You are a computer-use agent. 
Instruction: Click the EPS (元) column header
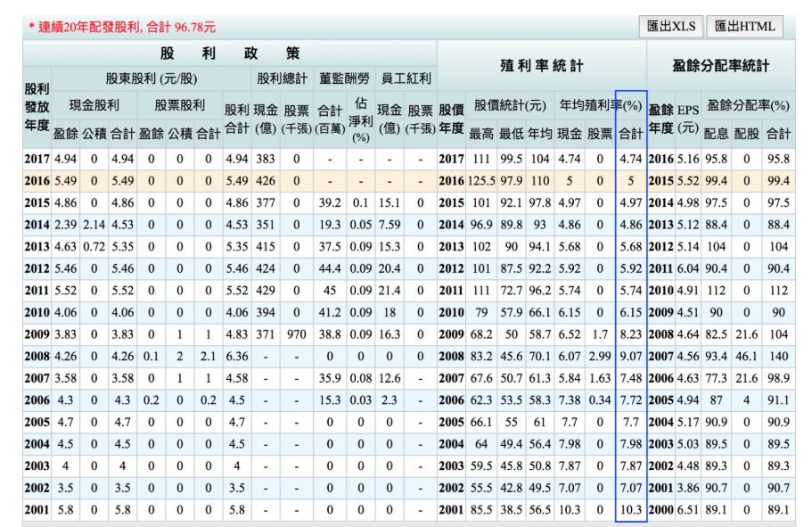(x=688, y=118)
